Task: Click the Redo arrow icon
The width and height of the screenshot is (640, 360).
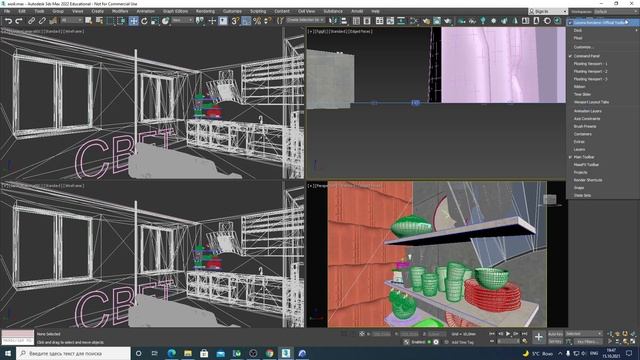Action: (x=18, y=21)
